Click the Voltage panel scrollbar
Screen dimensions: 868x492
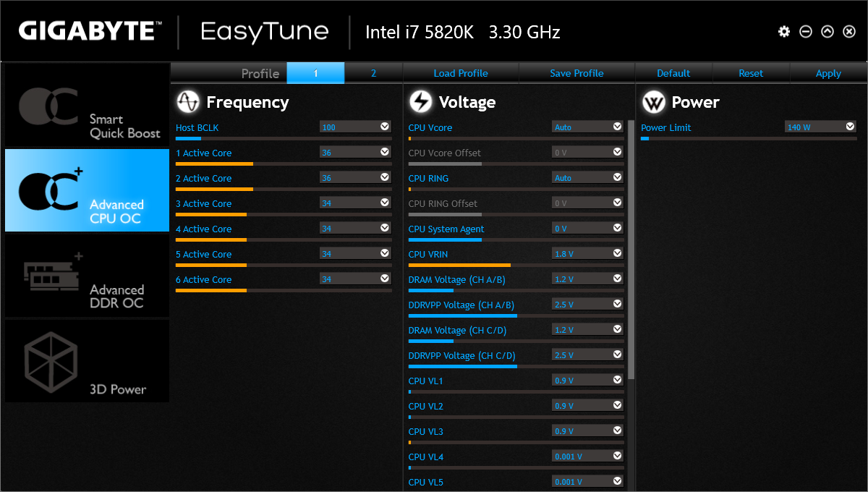click(x=631, y=250)
